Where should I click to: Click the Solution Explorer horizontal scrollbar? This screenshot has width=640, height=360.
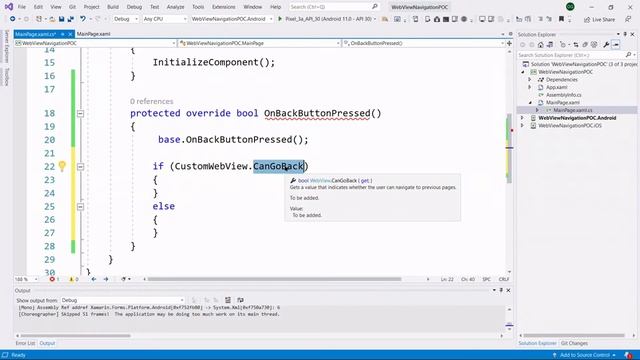pyautogui.click(x=574, y=336)
